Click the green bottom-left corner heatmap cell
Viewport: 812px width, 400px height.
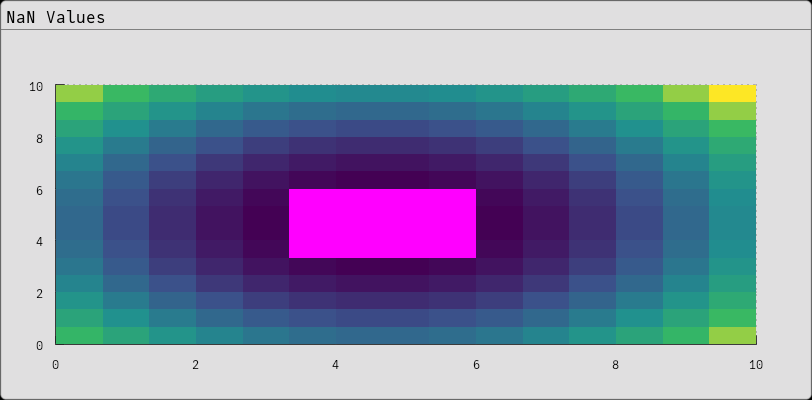pos(79,335)
